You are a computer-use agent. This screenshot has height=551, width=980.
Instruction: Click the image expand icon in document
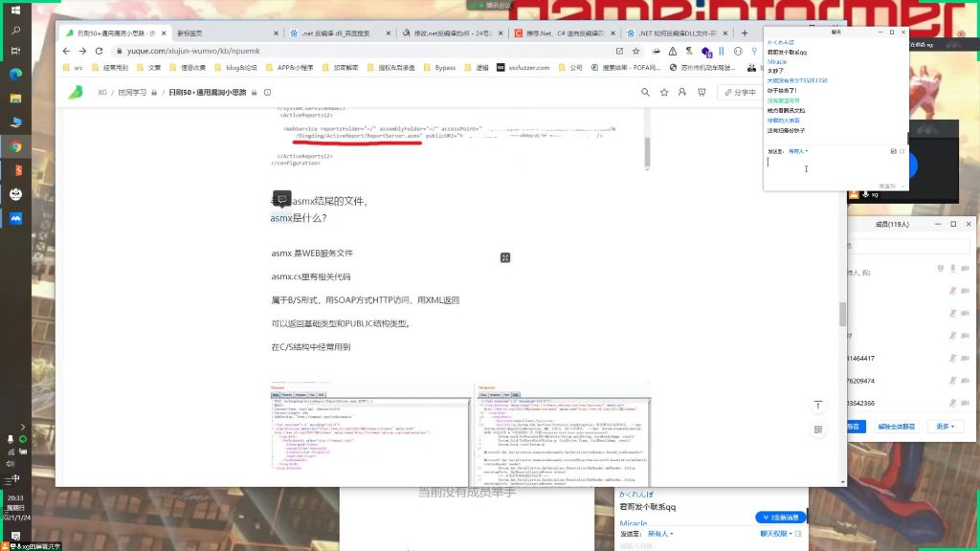coord(505,257)
